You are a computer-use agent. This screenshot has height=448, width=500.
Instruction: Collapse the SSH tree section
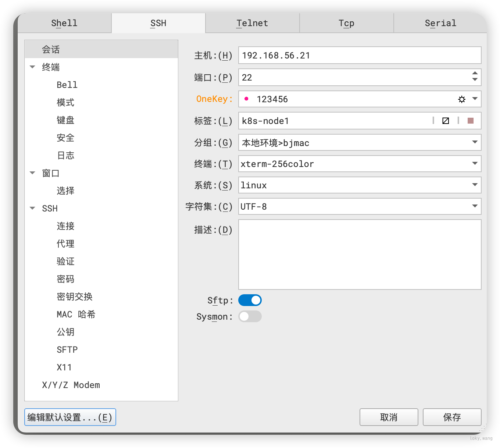pyautogui.click(x=32, y=208)
